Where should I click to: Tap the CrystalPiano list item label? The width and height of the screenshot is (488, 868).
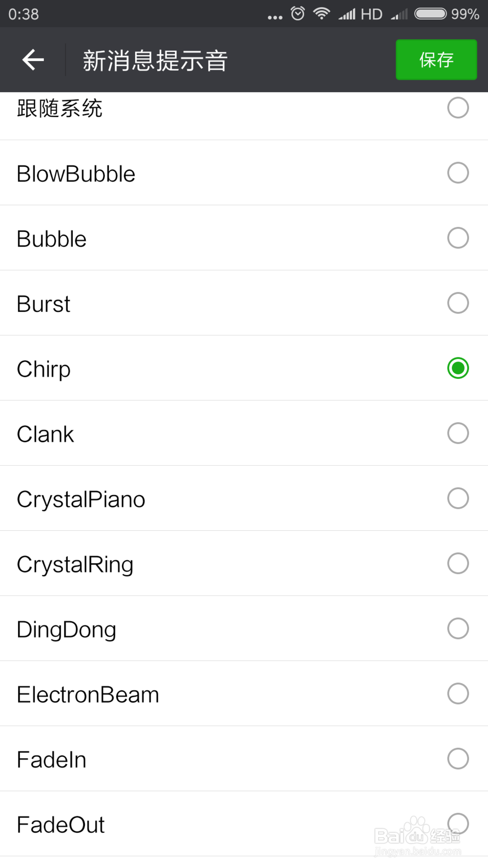pos(81,499)
